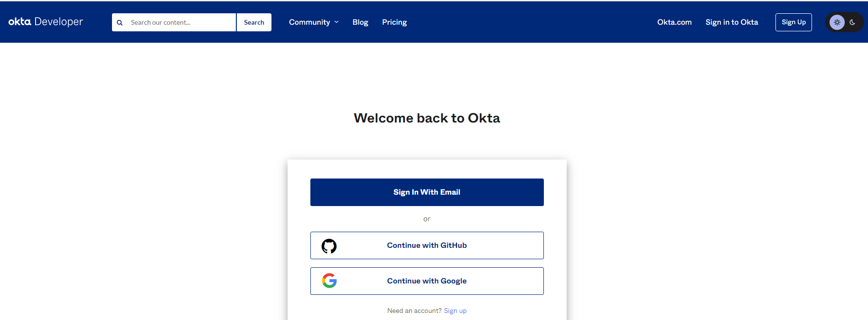Click the Welcome back to Okta heading
This screenshot has height=320, width=868.
tap(427, 118)
